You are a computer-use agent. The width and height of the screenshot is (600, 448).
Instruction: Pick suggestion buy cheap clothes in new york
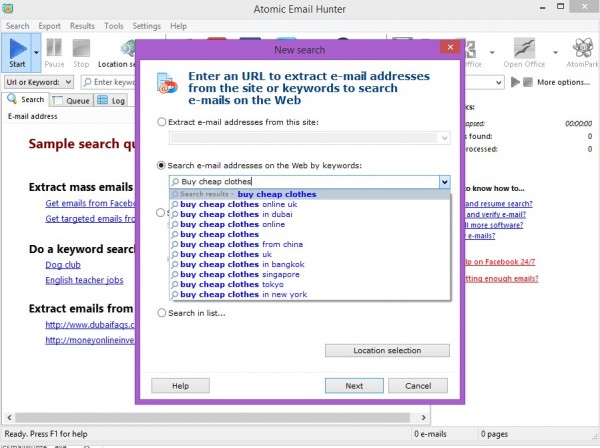click(310, 295)
